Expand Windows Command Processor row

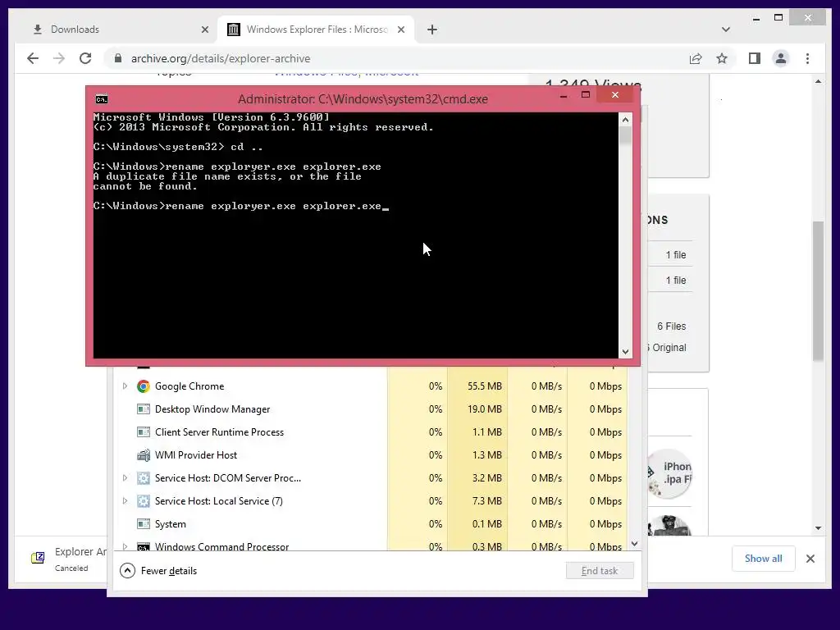(x=125, y=546)
